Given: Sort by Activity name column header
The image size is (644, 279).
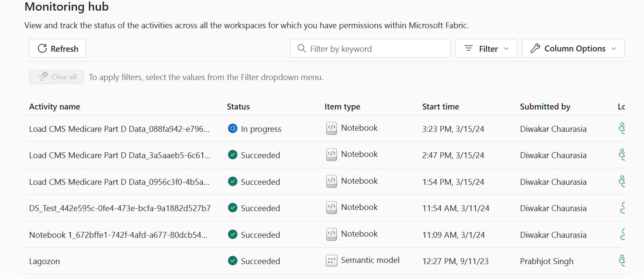Looking at the screenshot, I should pyautogui.click(x=55, y=107).
